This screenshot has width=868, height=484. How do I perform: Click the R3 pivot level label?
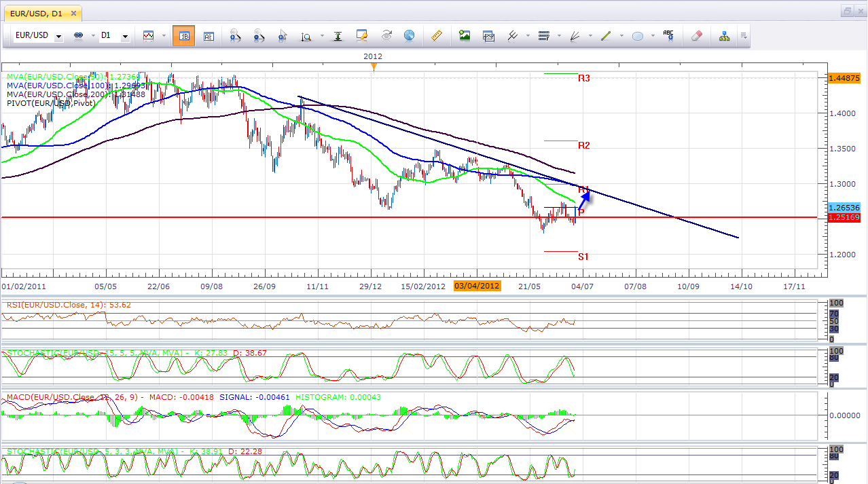click(584, 78)
